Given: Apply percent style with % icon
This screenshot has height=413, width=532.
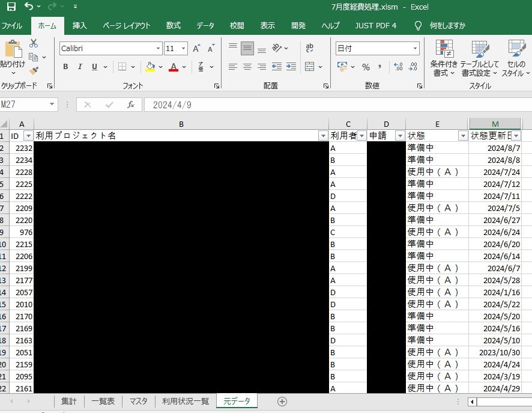Looking at the screenshot, I should (366, 67).
